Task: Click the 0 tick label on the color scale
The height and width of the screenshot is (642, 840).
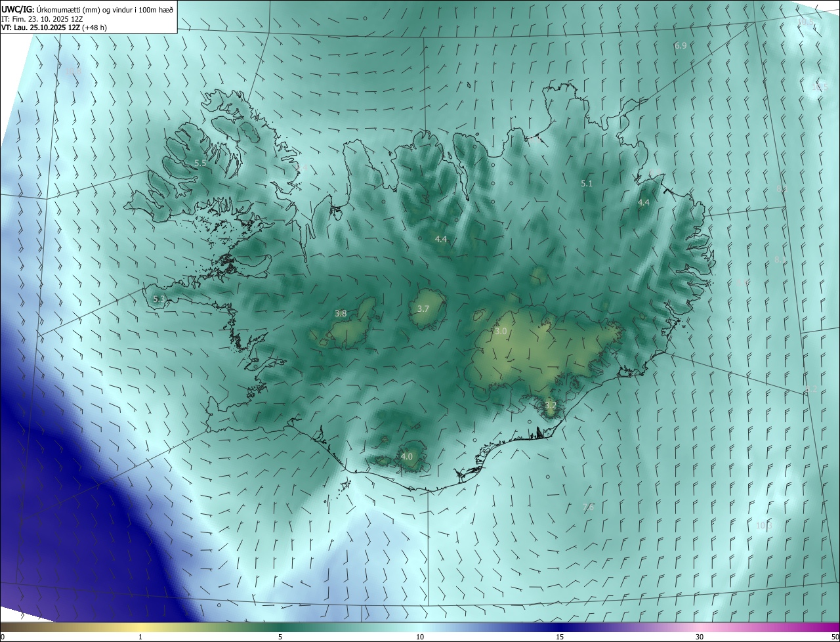Action: click(x=3, y=637)
